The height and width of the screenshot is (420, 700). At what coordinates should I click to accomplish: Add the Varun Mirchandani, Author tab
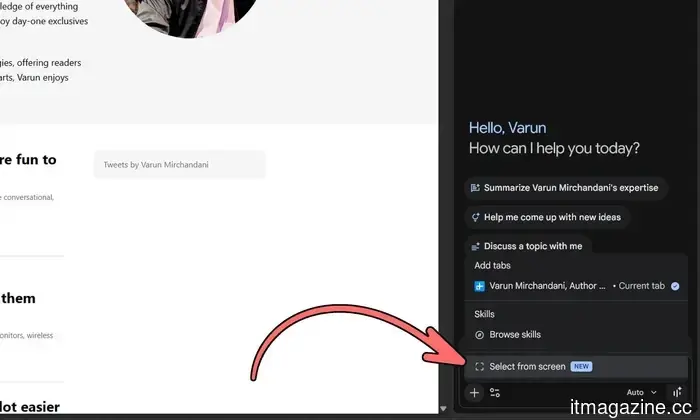(576, 286)
